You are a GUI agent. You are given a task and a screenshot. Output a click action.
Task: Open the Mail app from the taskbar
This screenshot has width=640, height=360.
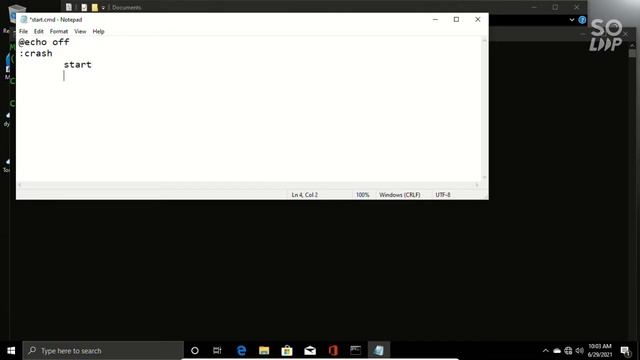pos(310,351)
